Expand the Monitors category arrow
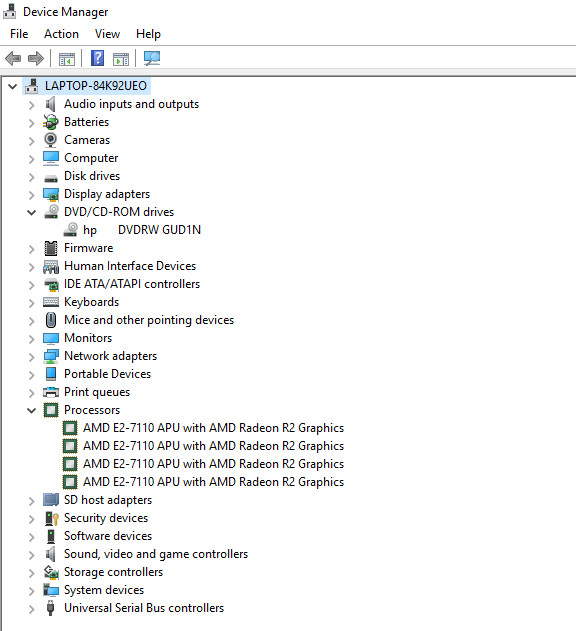The height and width of the screenshot is (631, 576). click(32, 339)
